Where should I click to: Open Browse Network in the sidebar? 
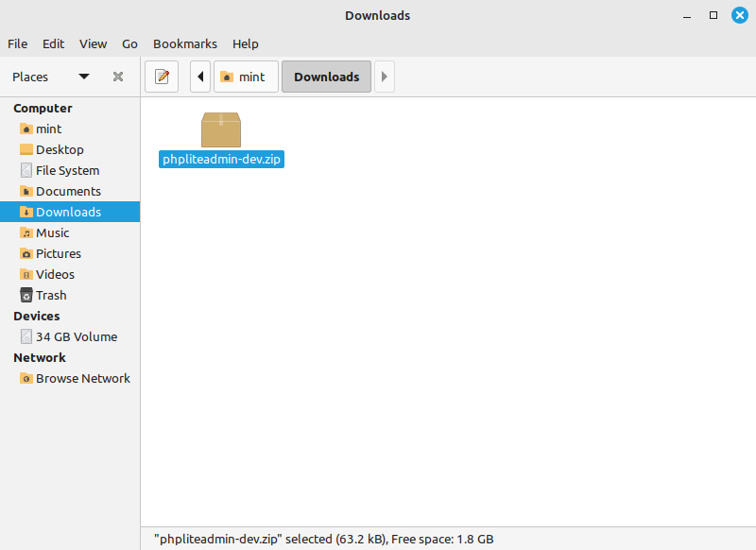[x=70, y=378]
